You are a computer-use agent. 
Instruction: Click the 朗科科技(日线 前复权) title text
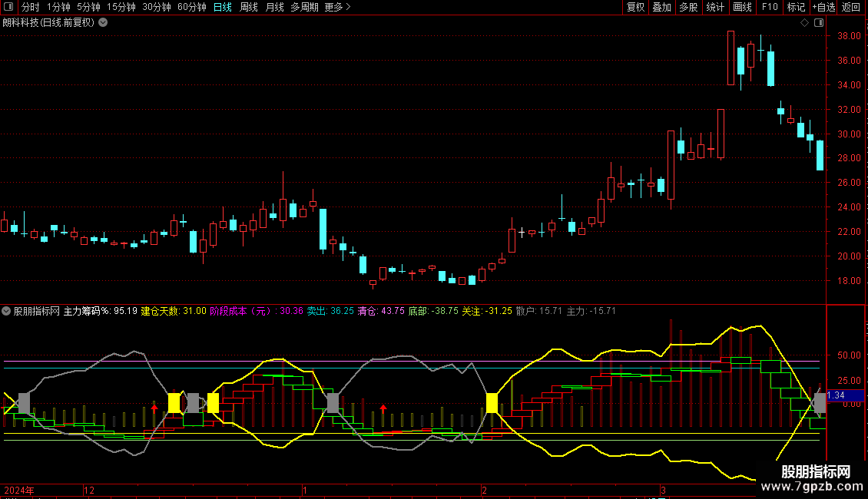48,23
